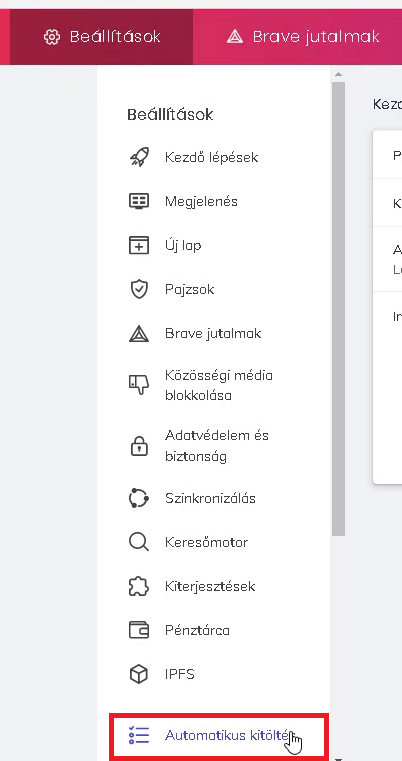Click the wallet icon for Pénztárca
Viewport: 402px width, 761px height.
(x=139, y=630)
